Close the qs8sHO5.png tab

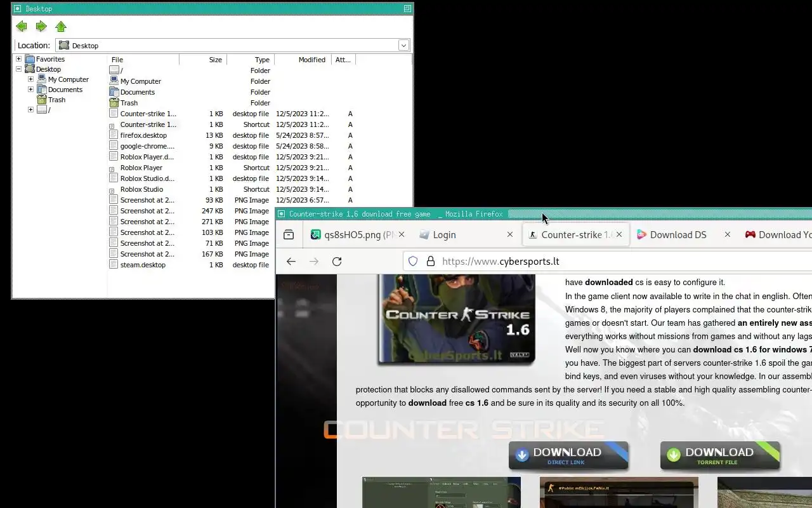pos(402,235)
